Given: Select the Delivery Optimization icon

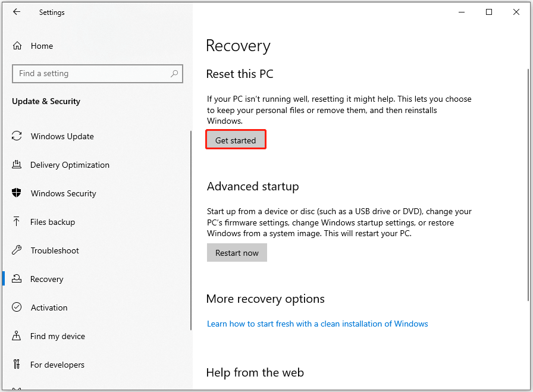Looking at the screenshot, I should coord(17,165).
